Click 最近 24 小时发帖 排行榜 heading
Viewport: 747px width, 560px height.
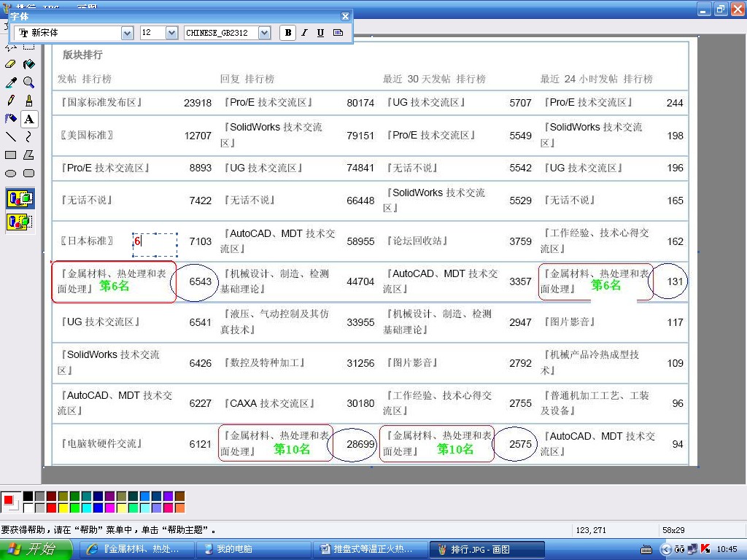(597, 79)
